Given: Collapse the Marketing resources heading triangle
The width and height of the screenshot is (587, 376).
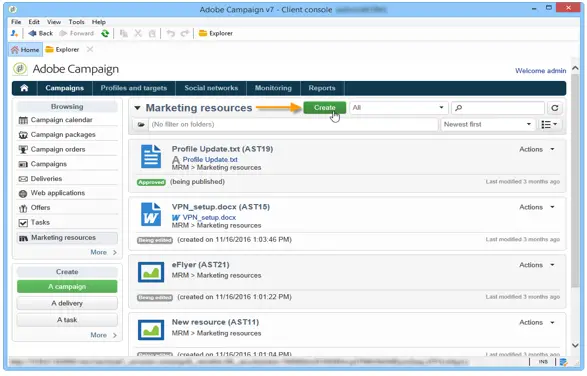Looking at the screenshot, I should [137, 108].
